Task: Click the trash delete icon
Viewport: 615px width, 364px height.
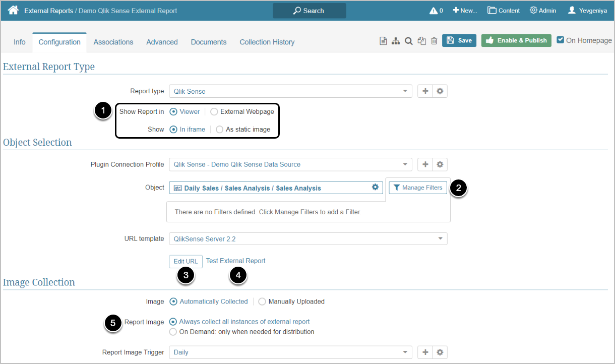Action: (x=434, y=41)
